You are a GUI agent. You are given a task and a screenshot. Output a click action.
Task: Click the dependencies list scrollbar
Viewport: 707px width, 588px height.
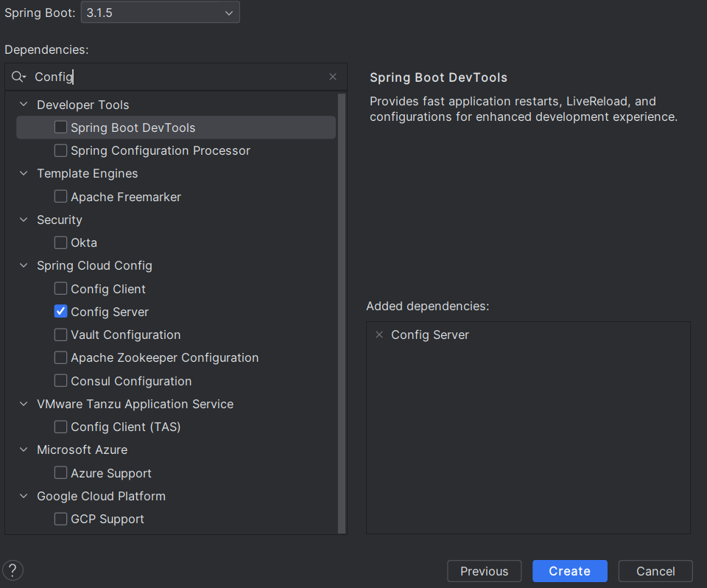[342, 313]
